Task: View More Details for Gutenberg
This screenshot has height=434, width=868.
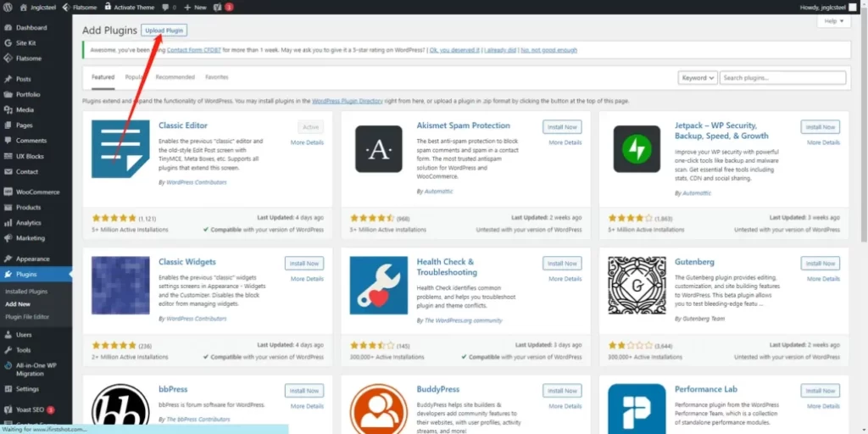Action: 823,279
